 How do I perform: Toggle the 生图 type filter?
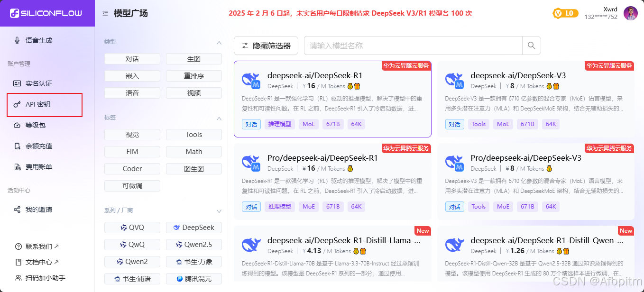click(x=194, y=59)
